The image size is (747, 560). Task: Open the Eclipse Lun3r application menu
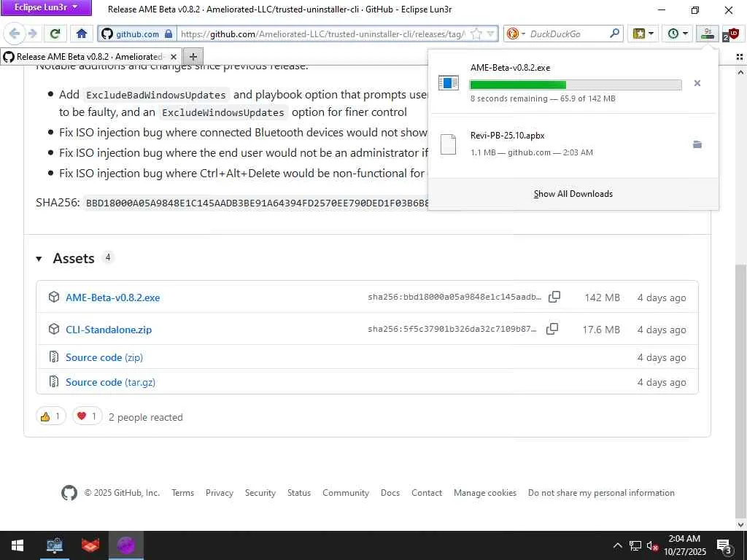pos(46,7)
